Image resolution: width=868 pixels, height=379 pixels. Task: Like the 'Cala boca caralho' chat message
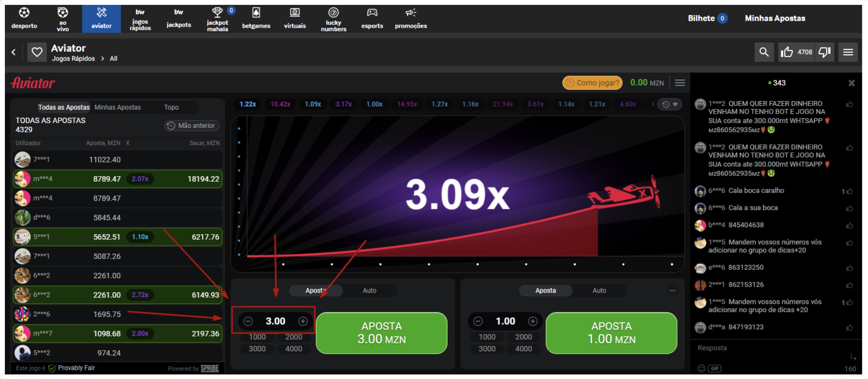[x=849, y=191]
